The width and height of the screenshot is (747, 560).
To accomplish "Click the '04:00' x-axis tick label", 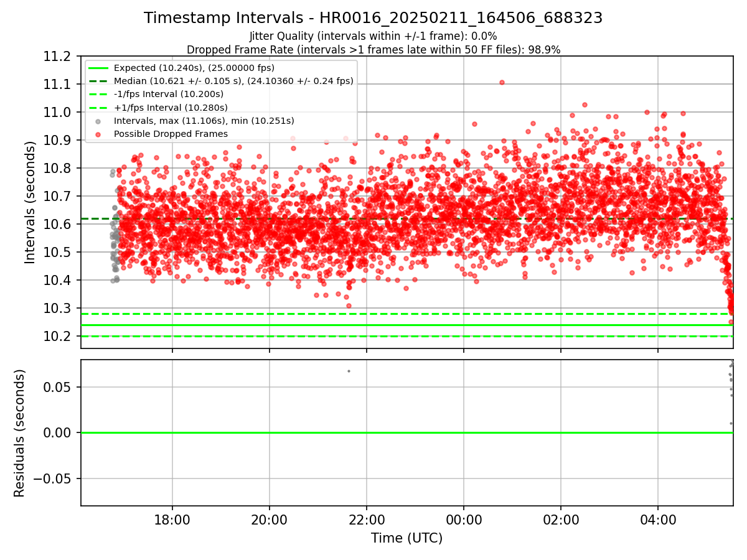I will [x=658, y=519].
